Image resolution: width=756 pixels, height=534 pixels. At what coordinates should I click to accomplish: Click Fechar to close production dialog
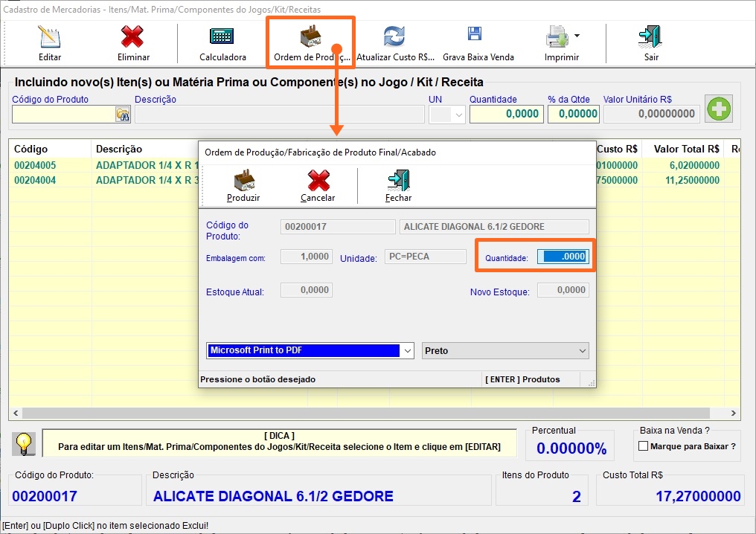[398, 181]
